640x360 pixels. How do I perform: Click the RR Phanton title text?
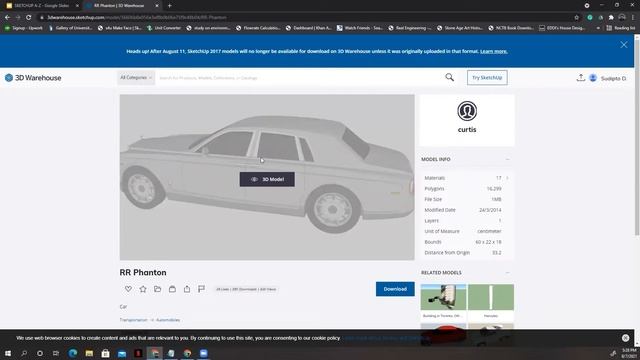(143, 272)
